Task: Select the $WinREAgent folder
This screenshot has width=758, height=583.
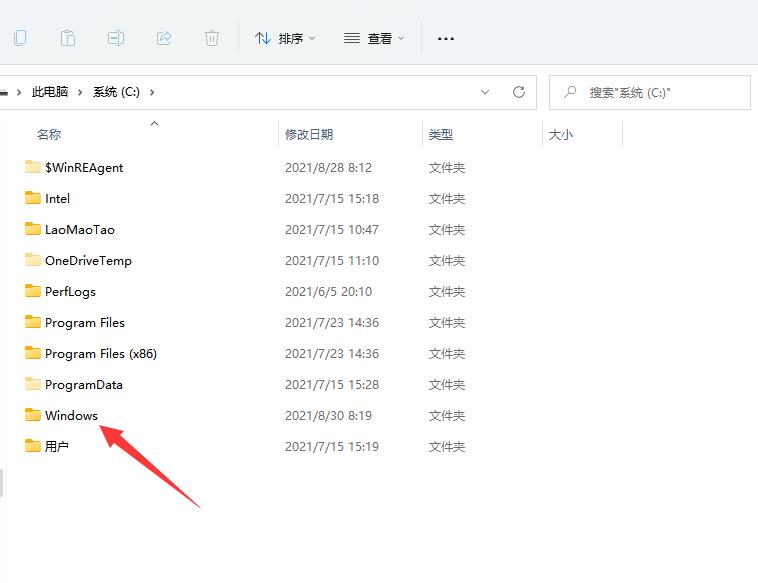Action: (84, 168)
